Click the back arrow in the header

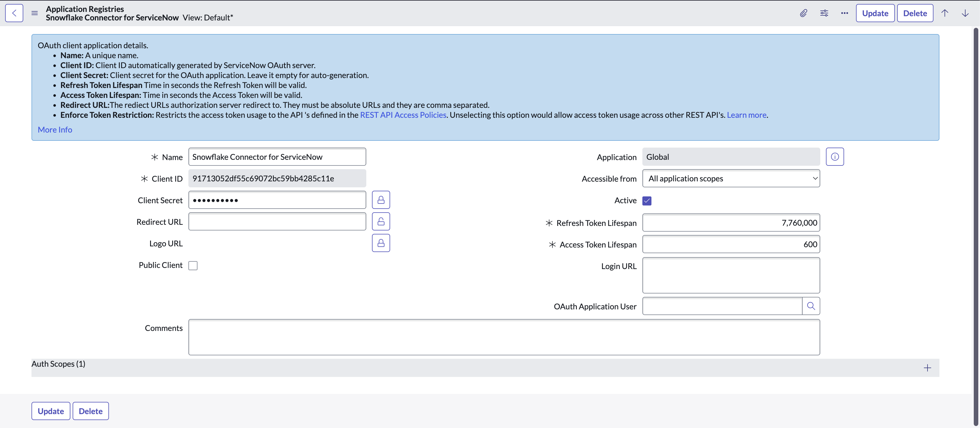pos(14,12)
